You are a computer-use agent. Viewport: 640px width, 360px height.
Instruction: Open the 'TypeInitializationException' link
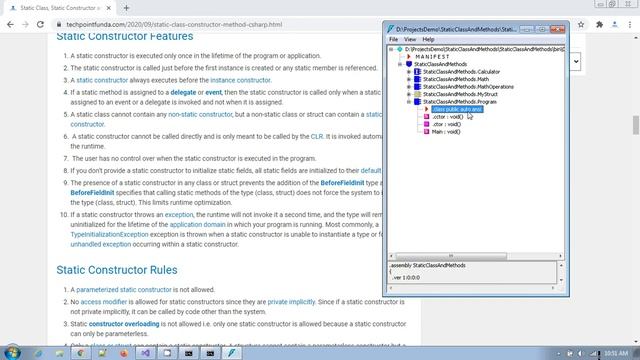[x=109, y=234]
